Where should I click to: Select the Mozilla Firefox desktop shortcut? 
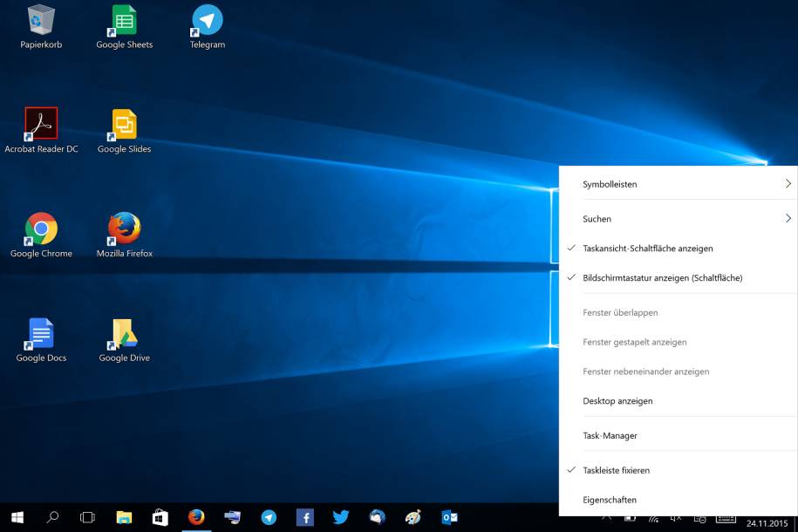point(124,235)
